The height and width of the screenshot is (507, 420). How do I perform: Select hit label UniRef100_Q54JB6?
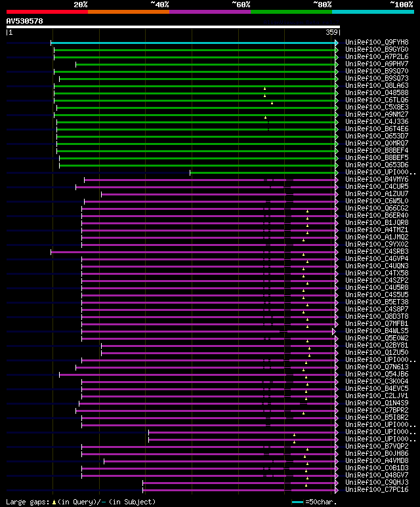(377, 374)
